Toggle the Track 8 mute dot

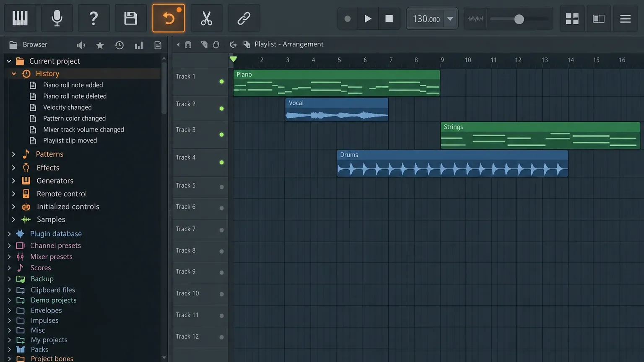(222, 251)
